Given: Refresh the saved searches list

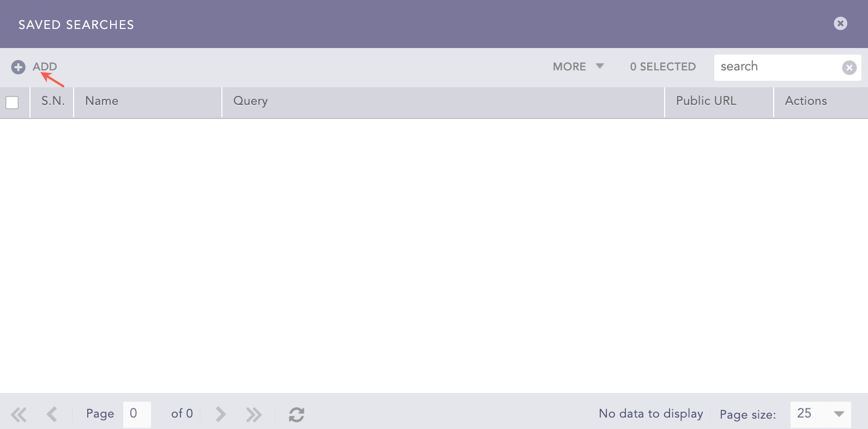Looking at the screenshot, I should [296, 414].
